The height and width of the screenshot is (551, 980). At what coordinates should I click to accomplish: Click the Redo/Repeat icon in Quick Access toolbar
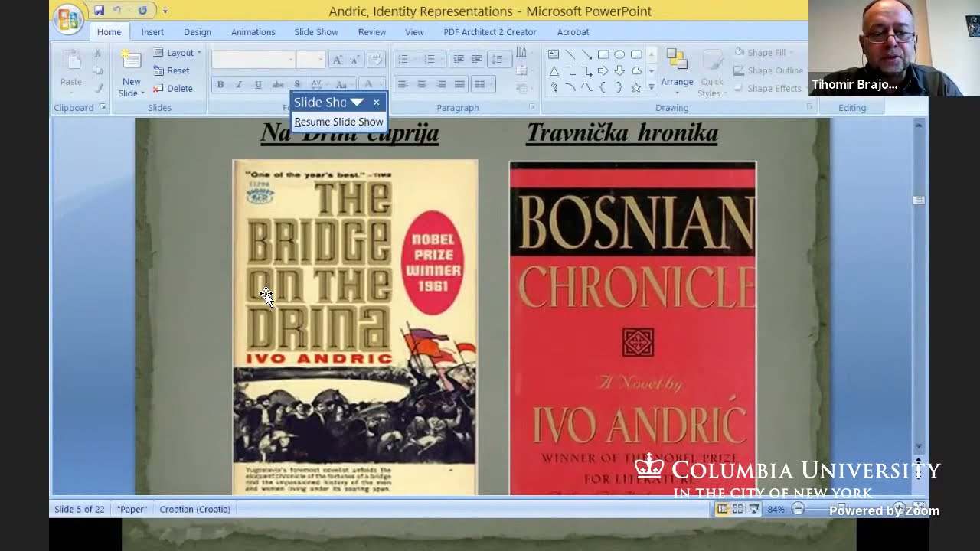click(142, 11)
